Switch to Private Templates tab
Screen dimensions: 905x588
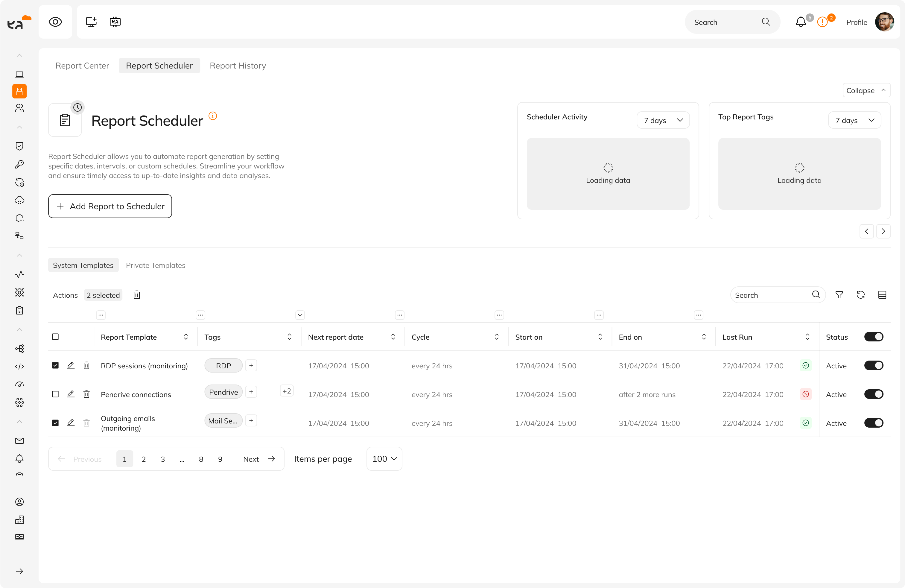pyautogui.click(x=156, y=265)
